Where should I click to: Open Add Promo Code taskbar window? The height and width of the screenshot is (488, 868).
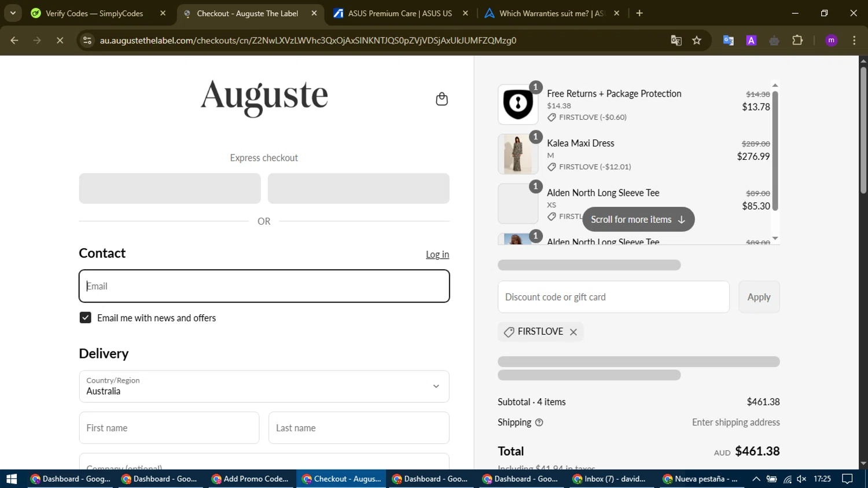(x=251, y=479)
